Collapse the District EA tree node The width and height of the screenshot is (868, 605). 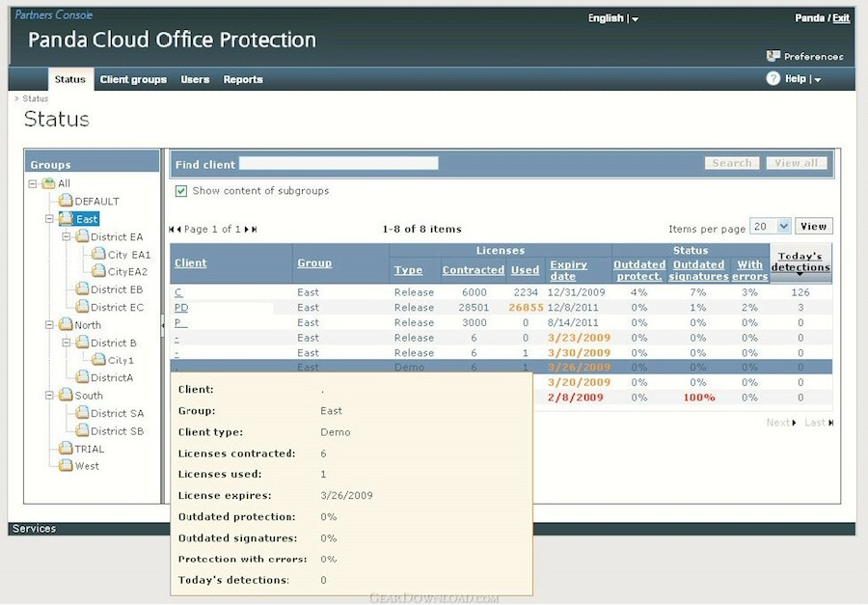(67, 236)
